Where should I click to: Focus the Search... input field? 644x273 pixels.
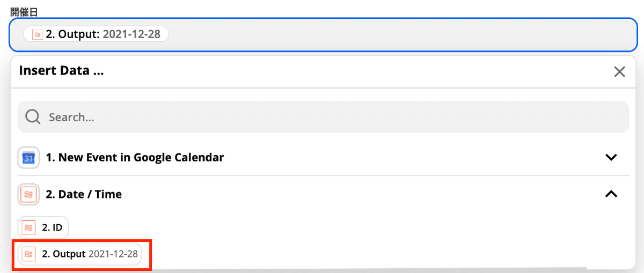tap(323, 117)
